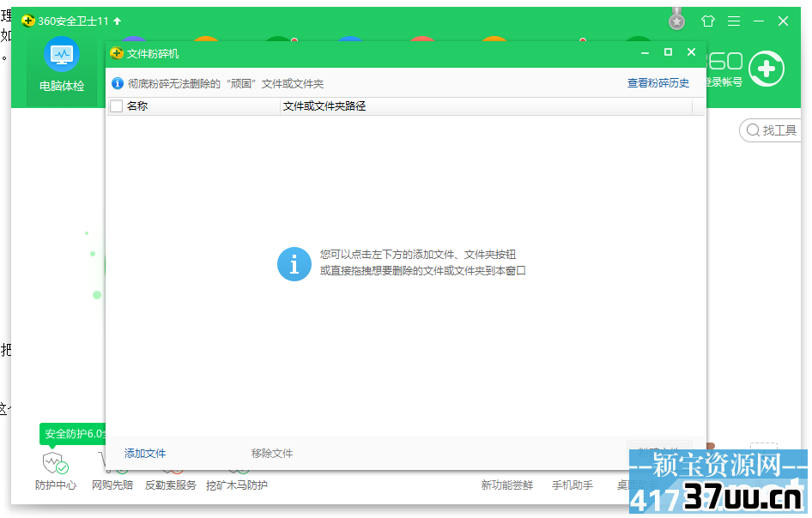Tick the select-all checkbox beside 名称
812x518 pixels.
[117, 106]
